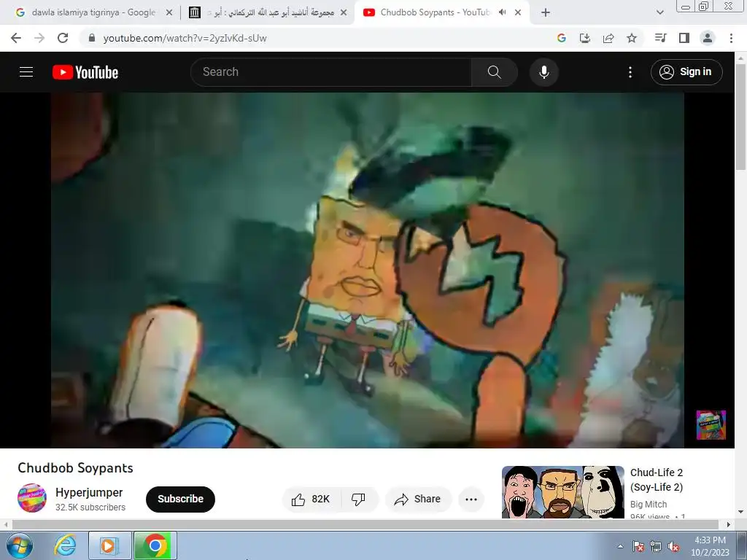
Task: Dislike this video
Action: tap(358, 499)
